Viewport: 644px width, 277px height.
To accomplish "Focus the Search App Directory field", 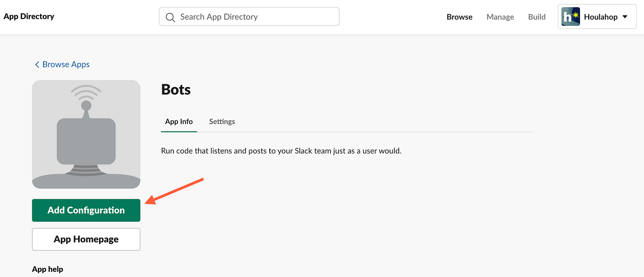I will 249,17.
